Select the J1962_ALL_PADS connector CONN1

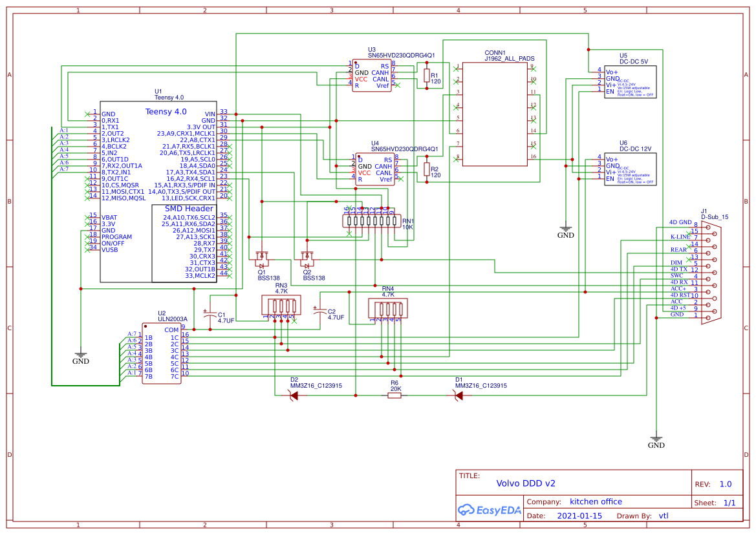pos(495,113)
